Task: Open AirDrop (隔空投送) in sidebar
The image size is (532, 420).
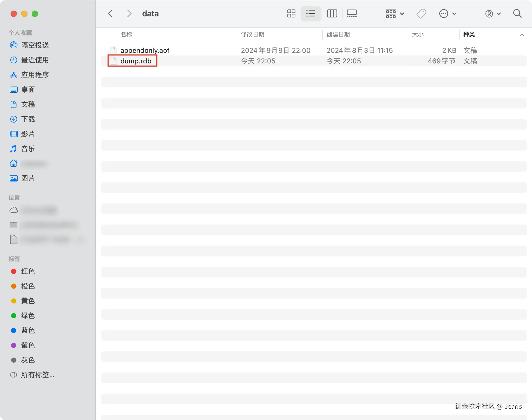Action: tap(35, 45)
